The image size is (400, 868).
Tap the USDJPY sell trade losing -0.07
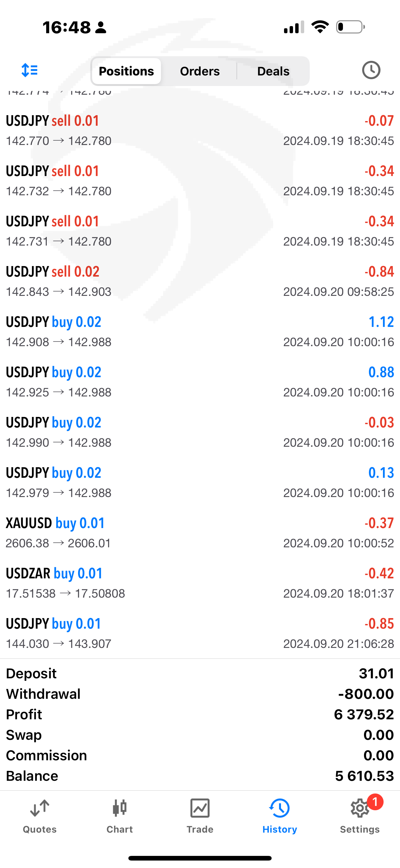pos(200,130)
